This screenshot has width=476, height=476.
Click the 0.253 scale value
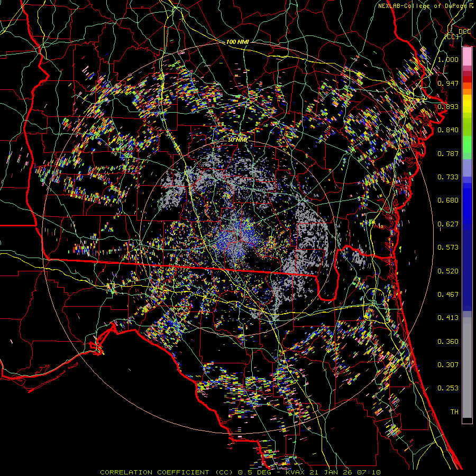coord(448,388)
